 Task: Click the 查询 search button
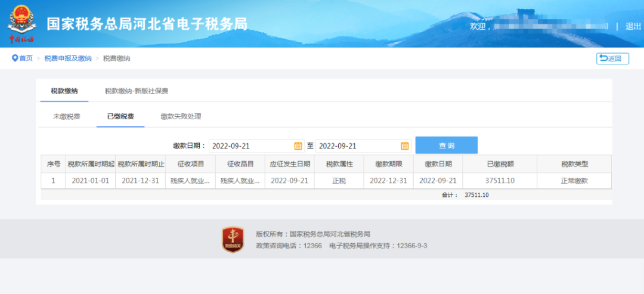(447, 146)
